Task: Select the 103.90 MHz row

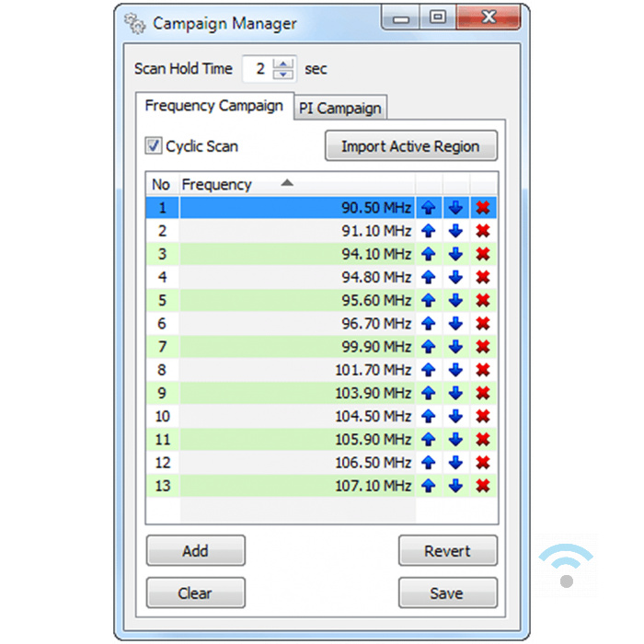Action: [x=294, y=393]
